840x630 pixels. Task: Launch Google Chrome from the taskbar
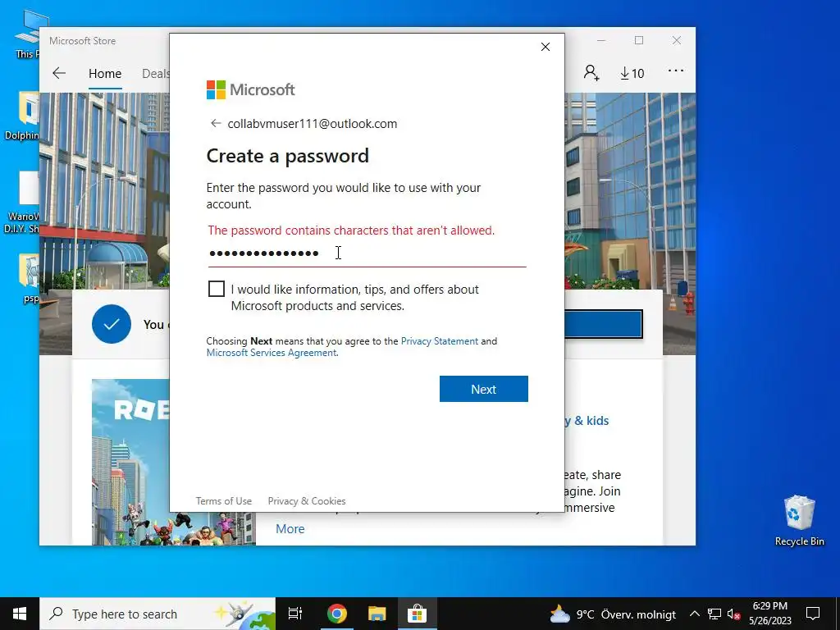tap(337, 614)
